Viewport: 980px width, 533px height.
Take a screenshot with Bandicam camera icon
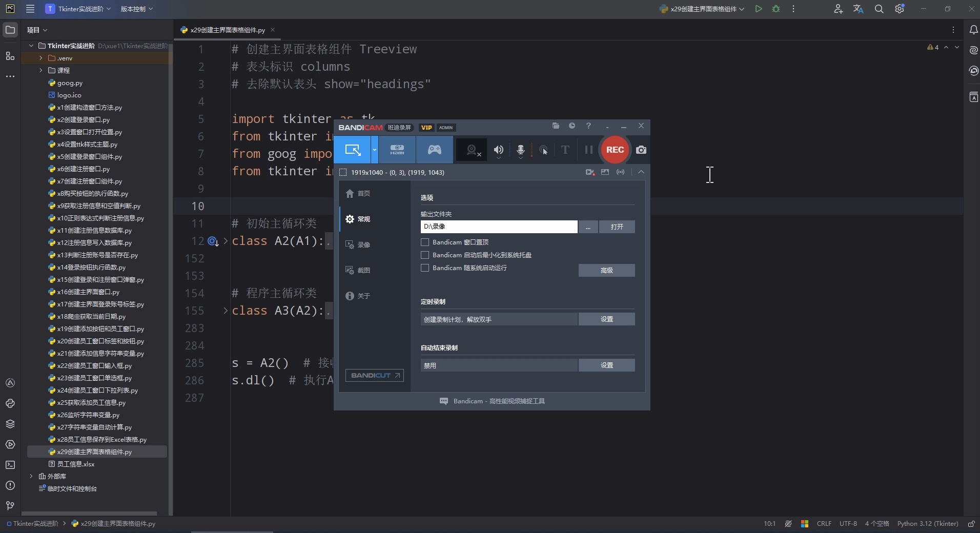(641, 150)
